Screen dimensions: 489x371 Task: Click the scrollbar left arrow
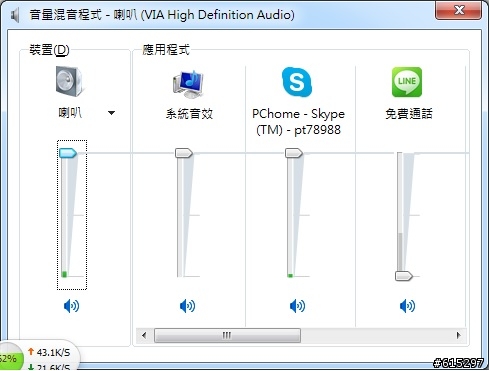point(144,335)
